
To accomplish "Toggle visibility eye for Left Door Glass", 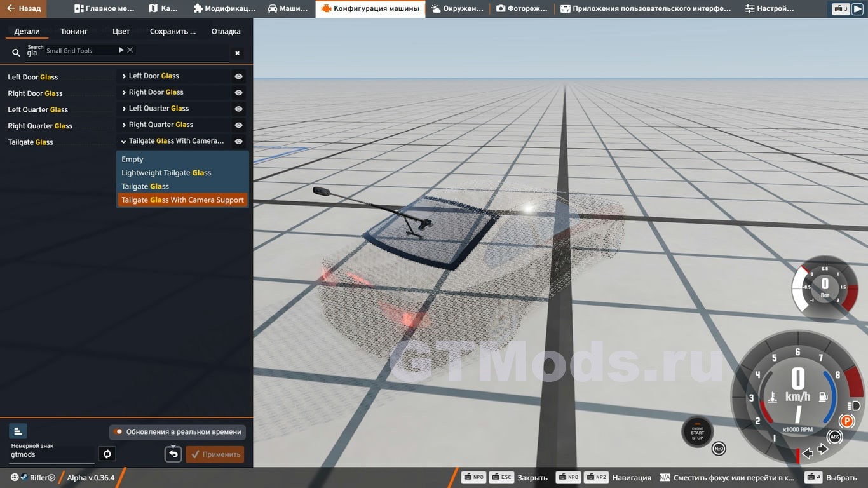I will [x=238, y=76].
